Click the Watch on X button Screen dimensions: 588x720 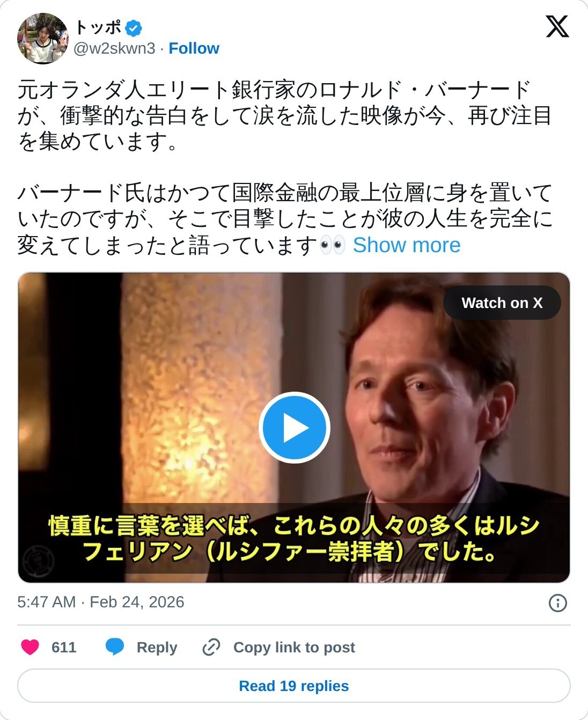502,303
